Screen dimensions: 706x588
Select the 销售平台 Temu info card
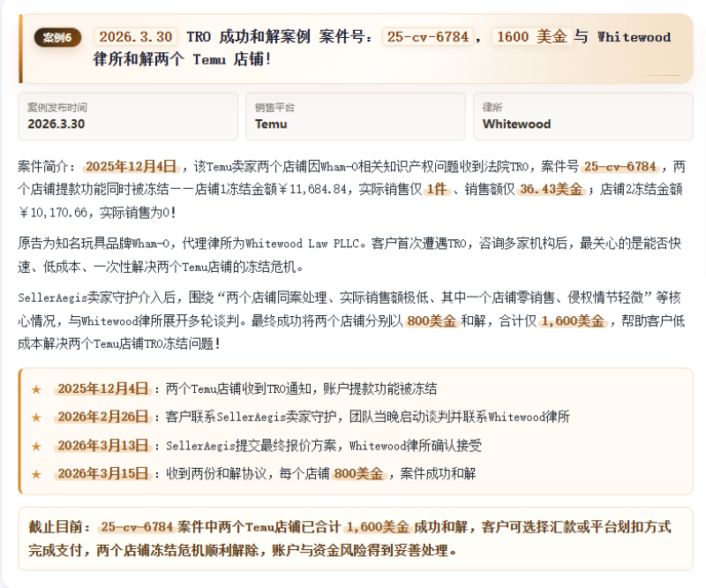coord(356,117)
